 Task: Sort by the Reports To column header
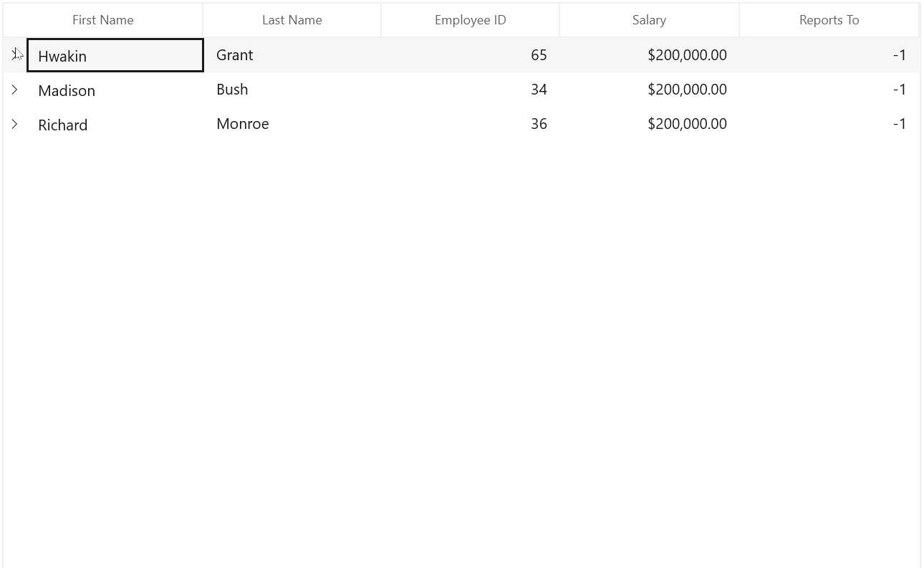coord(829,19)
